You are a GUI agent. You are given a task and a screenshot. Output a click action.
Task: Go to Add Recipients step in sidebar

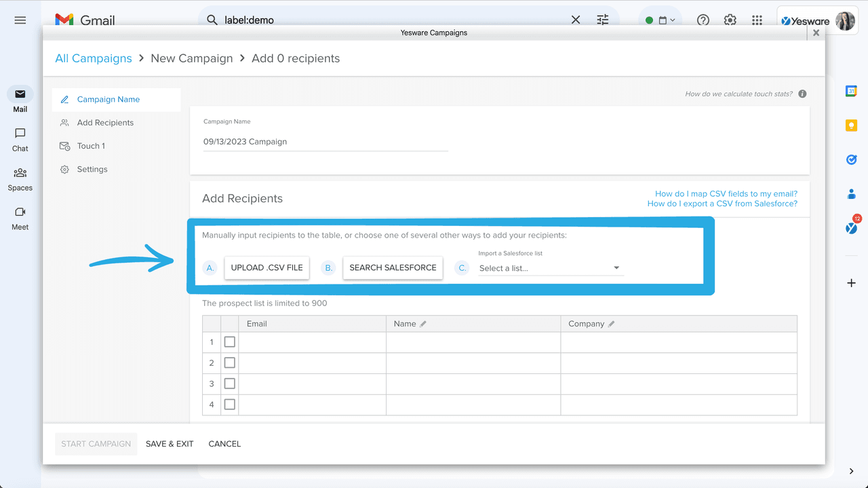pyautogui.click(x=105, y=123)
